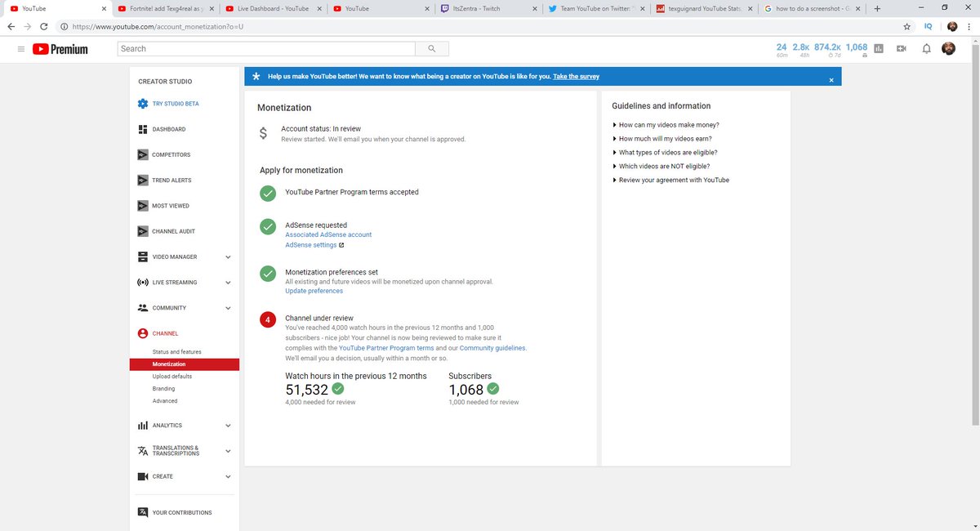Select Branding submenu item
This screenshot has width=980, height=531.
pyautogui.click(x=163, y=389)
